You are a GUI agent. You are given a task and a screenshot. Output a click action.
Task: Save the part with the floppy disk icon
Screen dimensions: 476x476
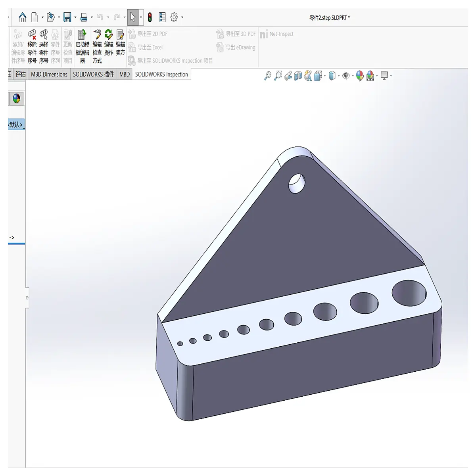click(x=67, y=17)
